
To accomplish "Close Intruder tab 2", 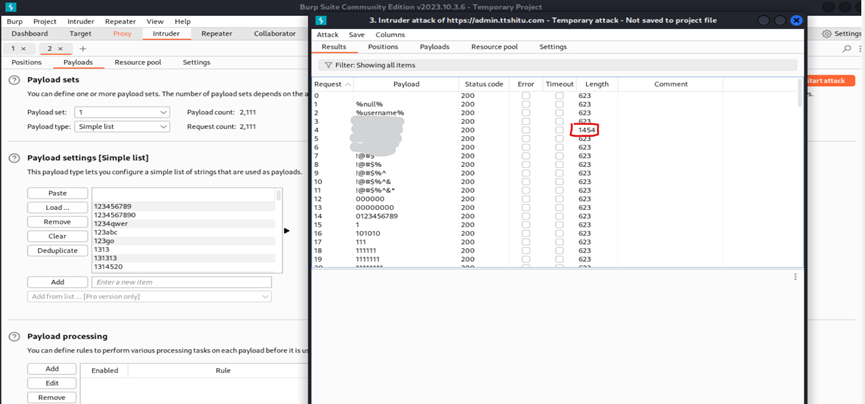I will pyautogui.click(x=60, y=49).
